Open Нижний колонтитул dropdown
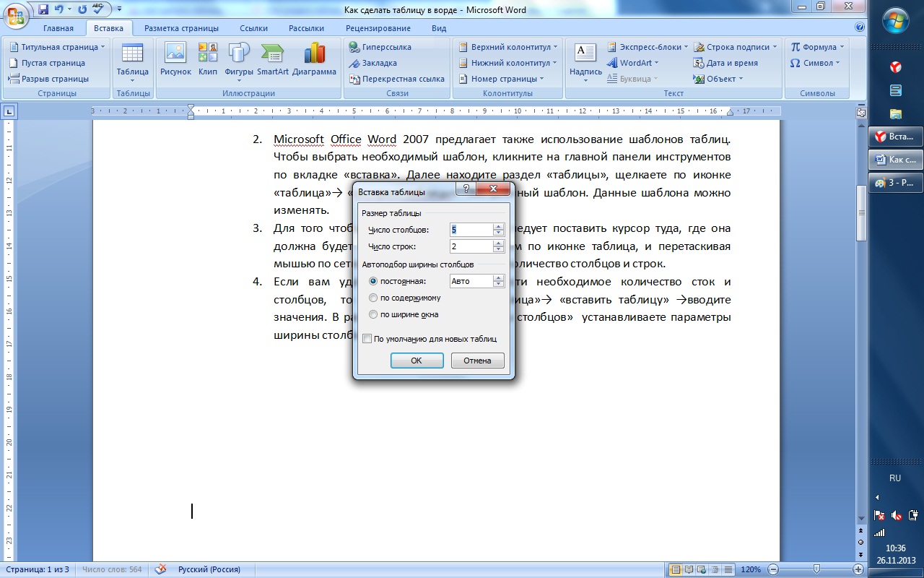This screenshot has height=578, width=924. tap(508, 63)
